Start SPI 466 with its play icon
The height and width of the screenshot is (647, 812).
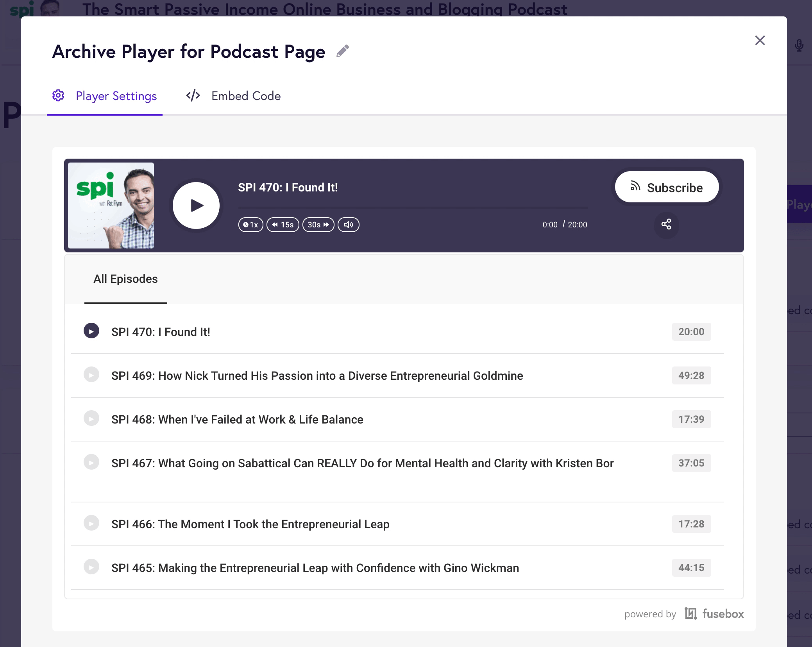click(x=91, y=523)
